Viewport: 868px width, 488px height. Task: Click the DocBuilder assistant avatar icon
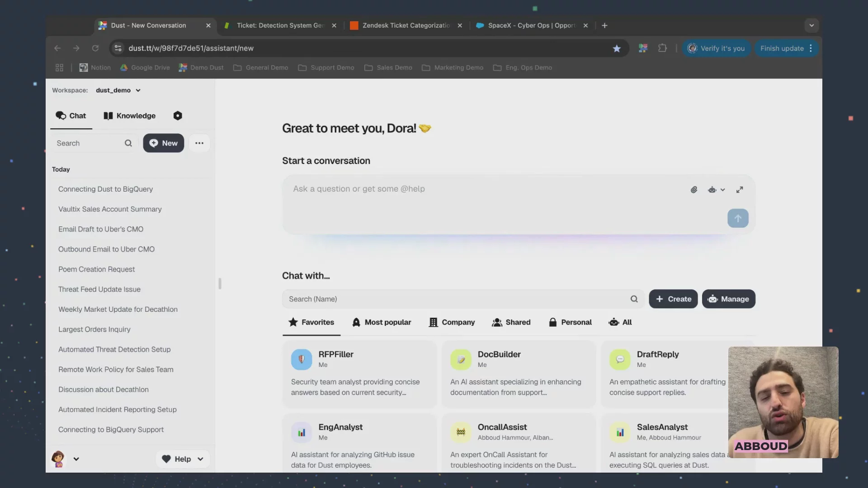[461, 360]
